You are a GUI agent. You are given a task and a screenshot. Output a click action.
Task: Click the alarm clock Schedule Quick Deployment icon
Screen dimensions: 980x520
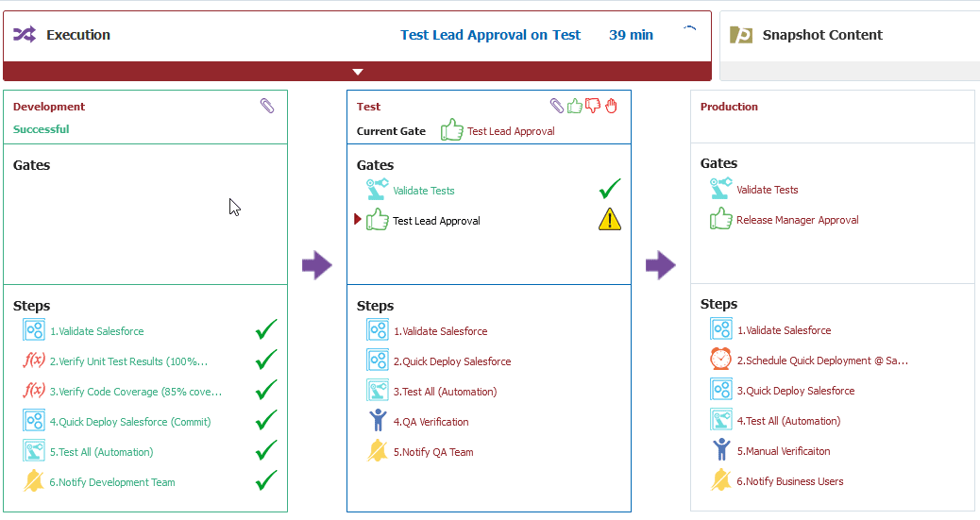[720, 359]
